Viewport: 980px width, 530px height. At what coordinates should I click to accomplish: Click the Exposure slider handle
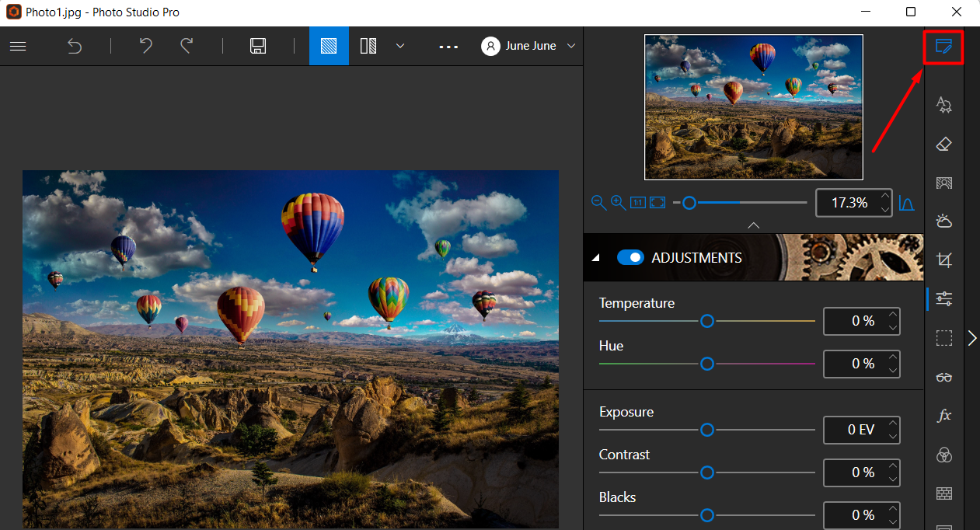(x=707, y=429)
